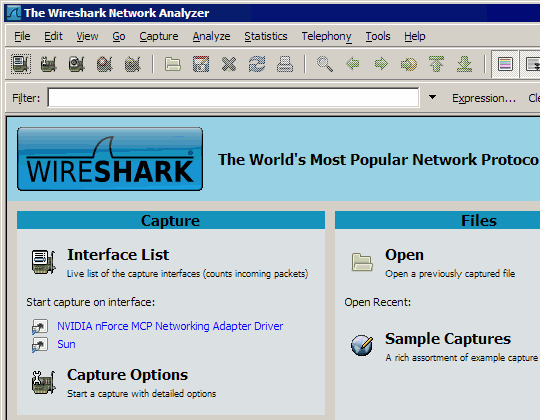This screenshot has width=540, height=420.
Task: Expand the filter history dropdown arrow
Action: pos(432,97)
